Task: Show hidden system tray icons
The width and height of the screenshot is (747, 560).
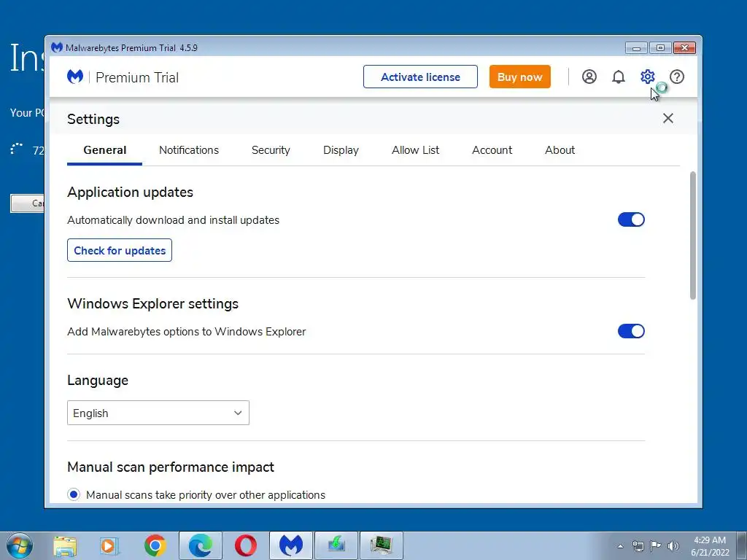Action: click(620, 546)
